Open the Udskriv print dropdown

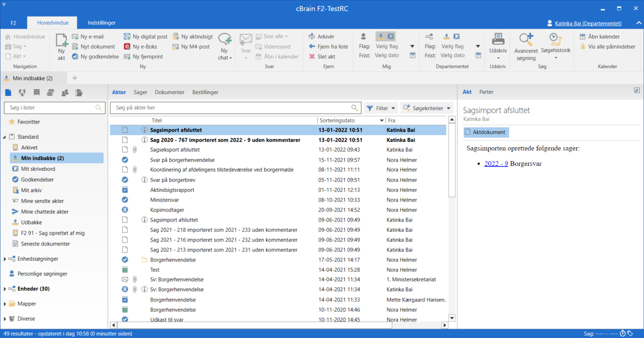coord(498,59)
